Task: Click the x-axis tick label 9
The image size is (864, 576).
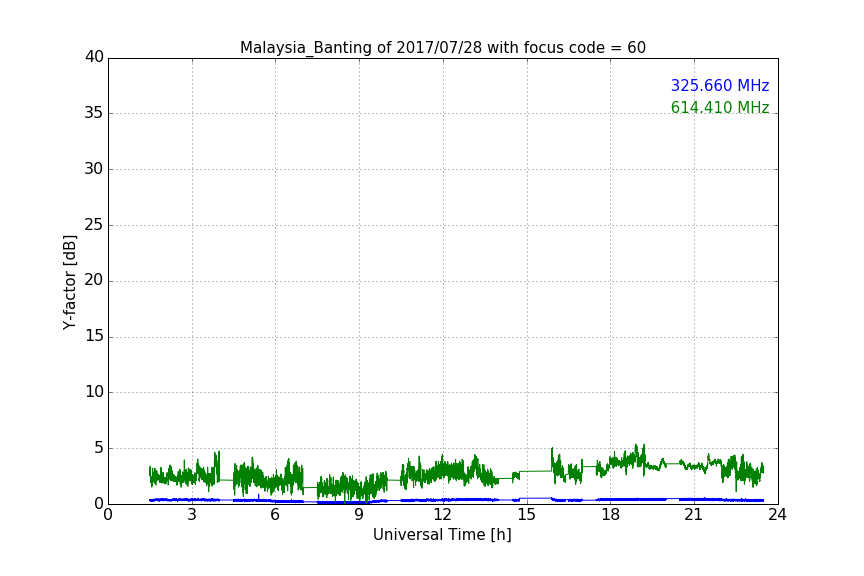Action: (359, 515)
